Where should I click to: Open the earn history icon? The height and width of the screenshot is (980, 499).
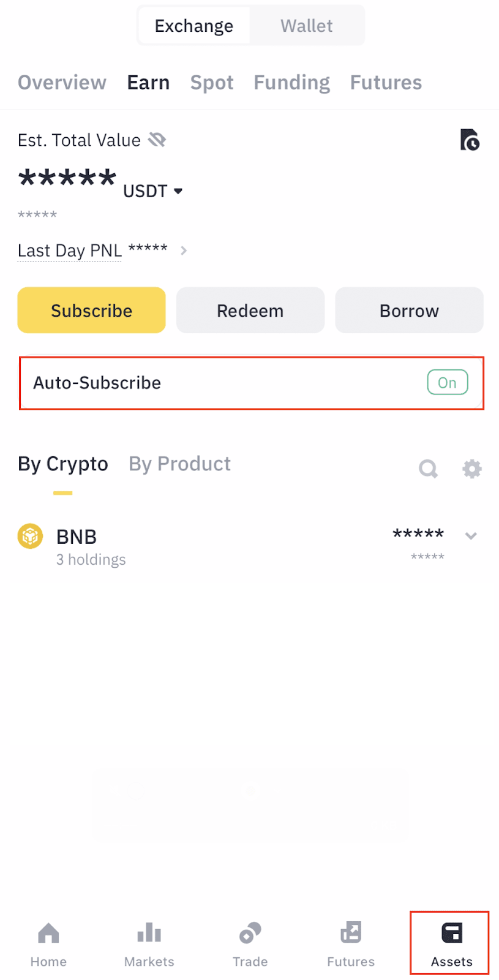[470, 140]
